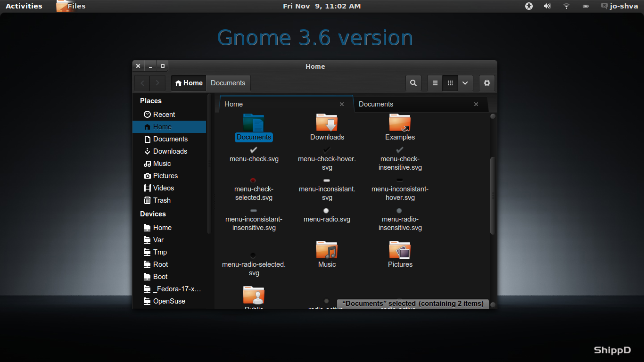
Task: Open Pictures in the sidebar
Action: coord(169,176)
